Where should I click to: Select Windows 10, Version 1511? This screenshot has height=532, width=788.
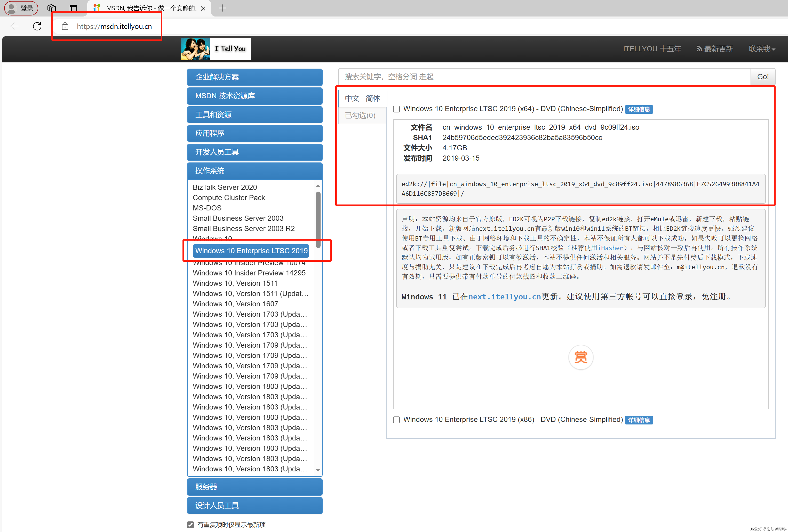235,283
